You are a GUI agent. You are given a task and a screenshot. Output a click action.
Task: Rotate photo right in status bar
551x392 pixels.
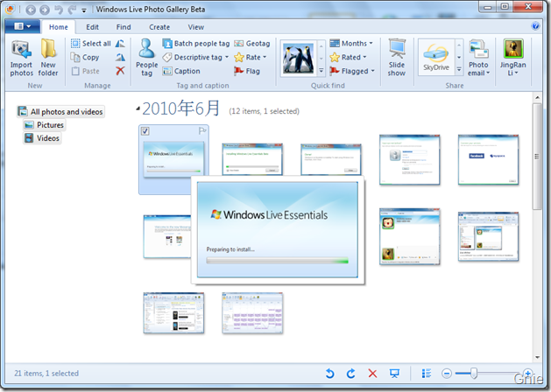pyautogui.click(x=350, y=374)
